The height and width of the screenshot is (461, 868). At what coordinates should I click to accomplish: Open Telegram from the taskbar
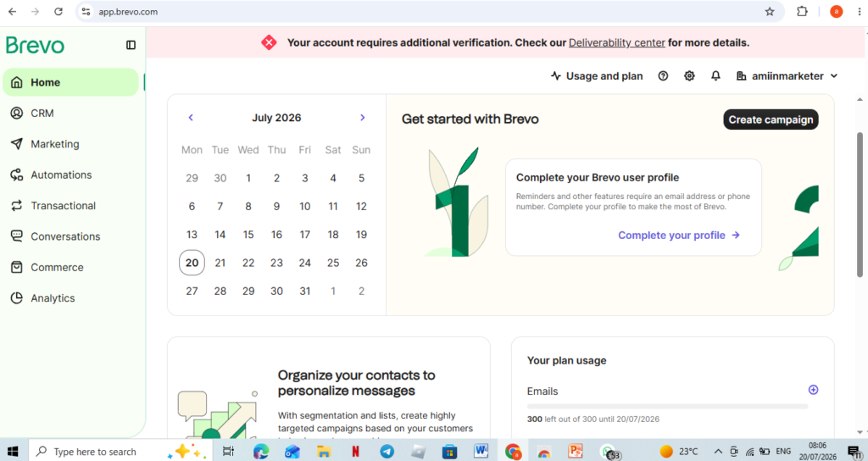(x=387, y=452)
